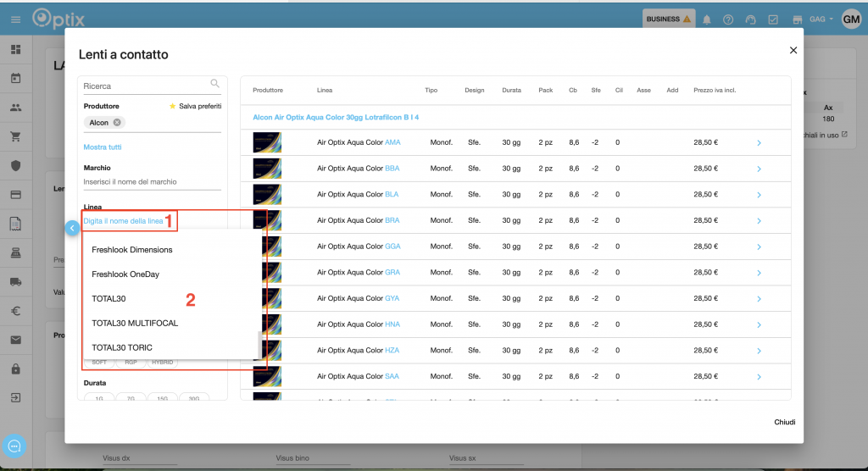
Task: Open the chat support bubble
Action: click(14, 446)
